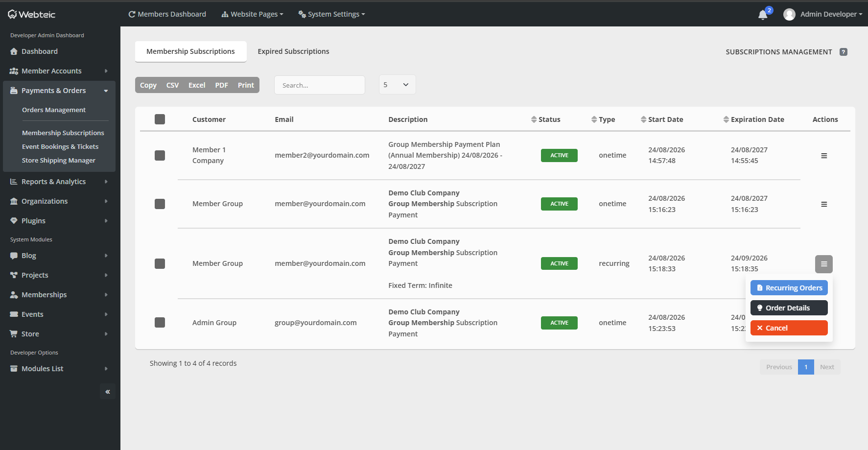Click the Webteic logo
Screen dimensions: 868x450
coord(32,14)
